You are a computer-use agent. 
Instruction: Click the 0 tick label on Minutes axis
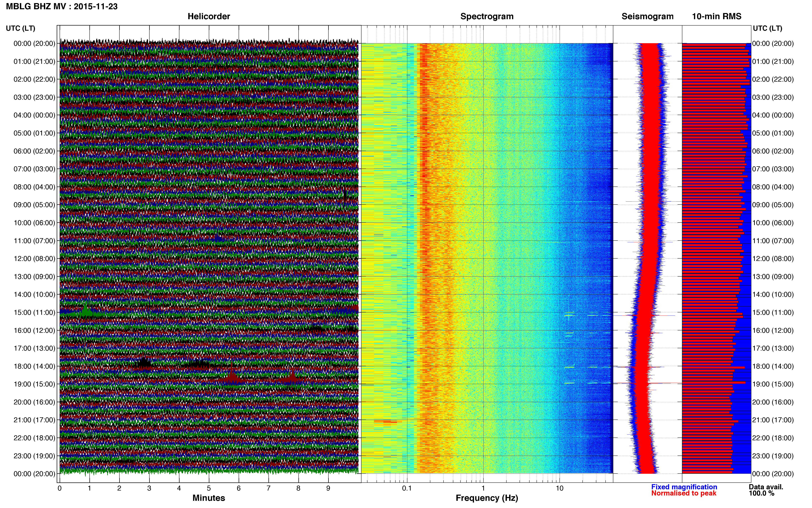pos(59,488)
